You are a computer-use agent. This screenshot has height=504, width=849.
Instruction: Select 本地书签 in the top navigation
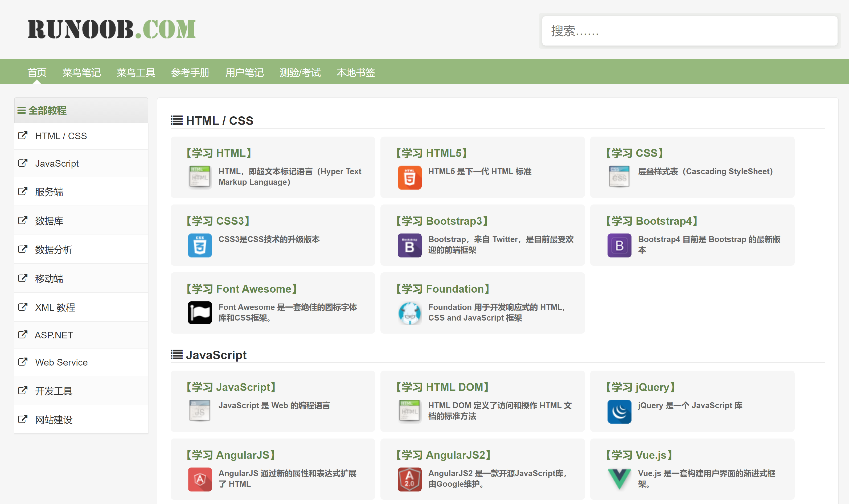(356, 72)
